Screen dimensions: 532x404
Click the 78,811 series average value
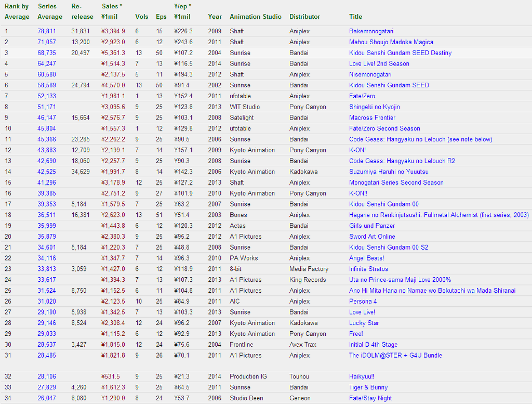click(47, 31)
